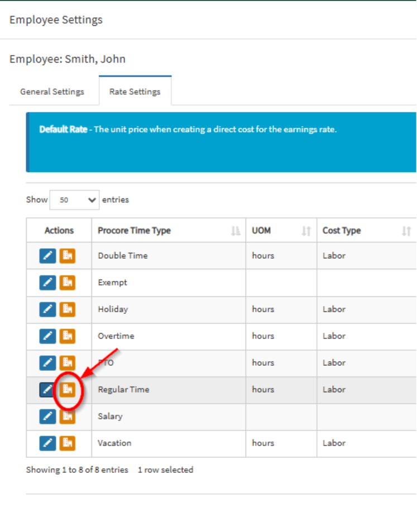Click the Exempt time type cell
The image size is (417, 532).
pos(169,283)
